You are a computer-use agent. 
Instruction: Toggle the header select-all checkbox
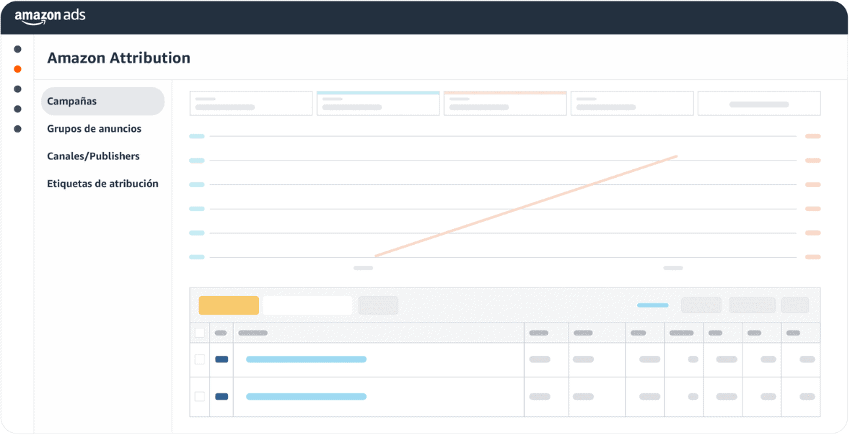(x=199, y=333)
